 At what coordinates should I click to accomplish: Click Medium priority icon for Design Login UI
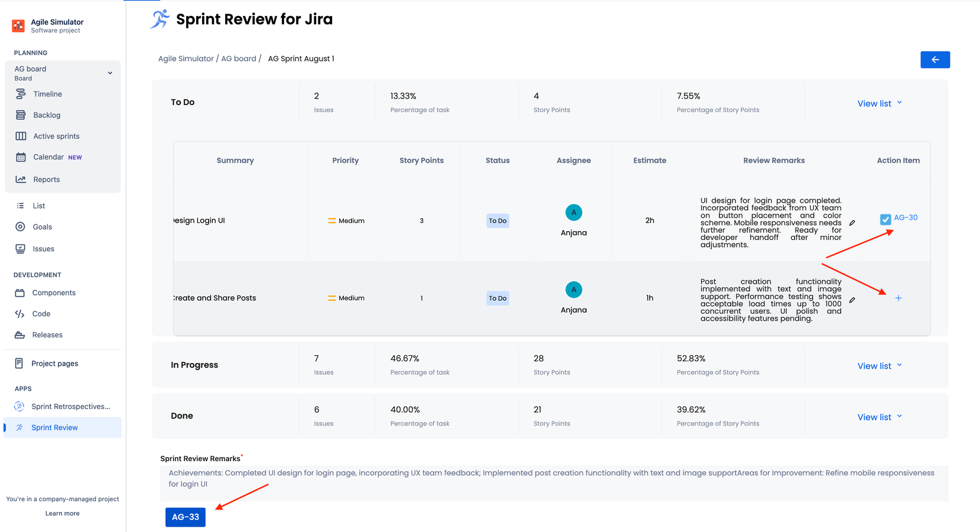click(x=332, y=221)
